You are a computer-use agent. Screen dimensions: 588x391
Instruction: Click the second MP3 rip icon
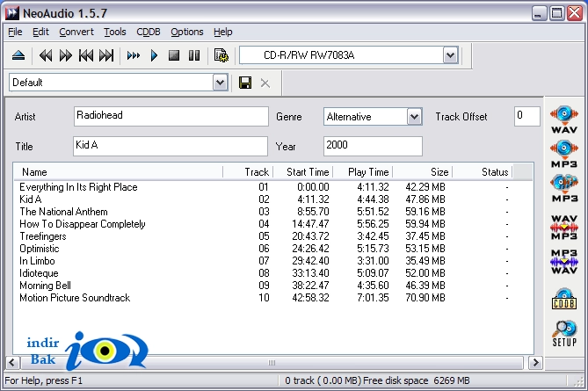[564, 188]
